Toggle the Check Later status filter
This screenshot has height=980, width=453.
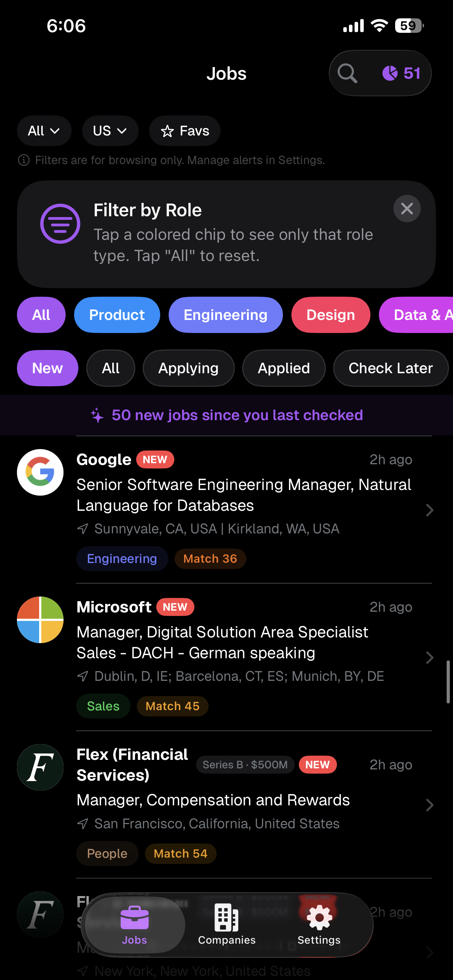coord(390,368)
